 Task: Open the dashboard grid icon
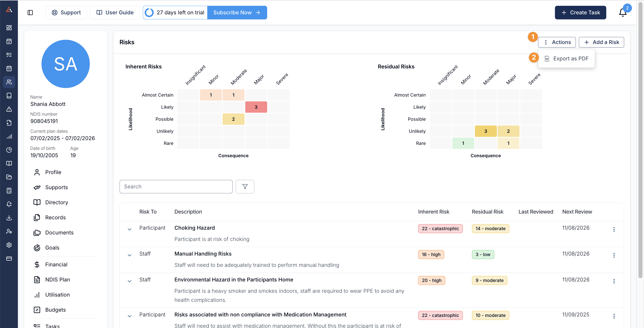[x=9, y=28]
